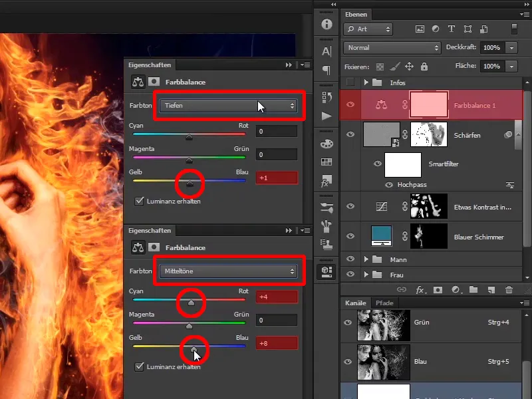Hide the Farbbalance 1 layer
This screenshot has width=532, height=399.
(x=350, y=104)
